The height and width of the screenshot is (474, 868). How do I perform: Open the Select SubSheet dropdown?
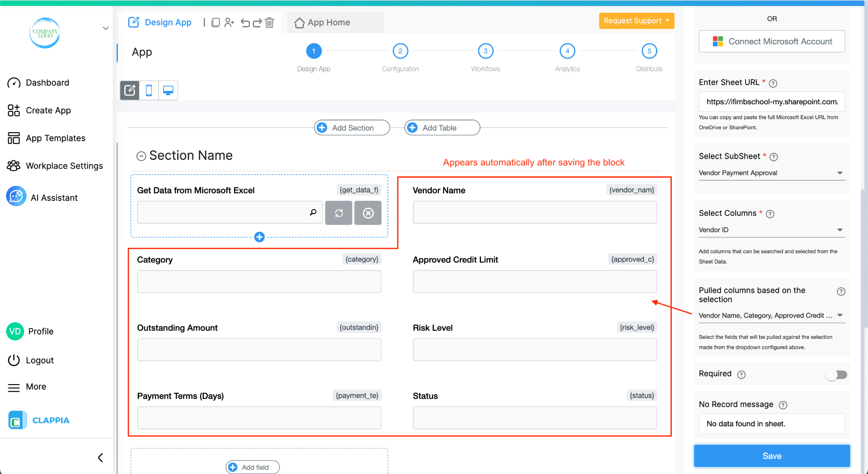click(x=771, y=173)
